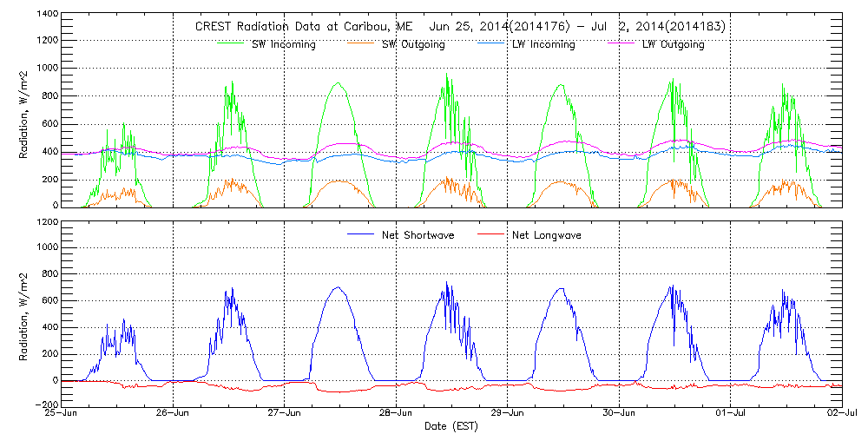This screenshot has width=868, height=434.
Task: Click the "Date (EST)" x-axis label
Action: [x=452, y=427]
